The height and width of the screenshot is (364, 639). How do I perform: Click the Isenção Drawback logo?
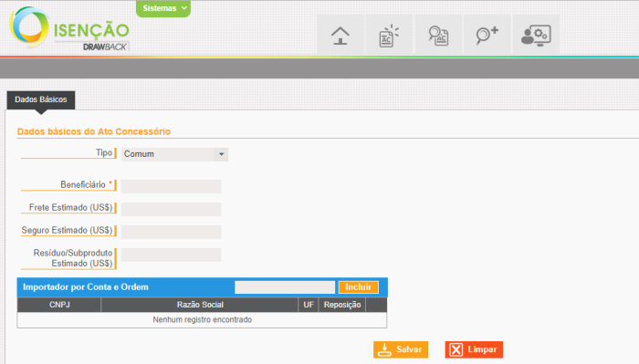69,28
